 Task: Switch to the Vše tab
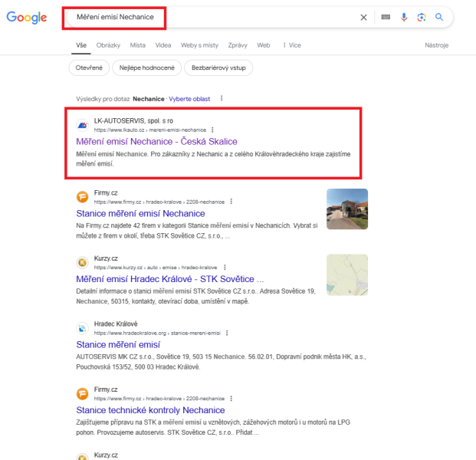pos(81,45)
